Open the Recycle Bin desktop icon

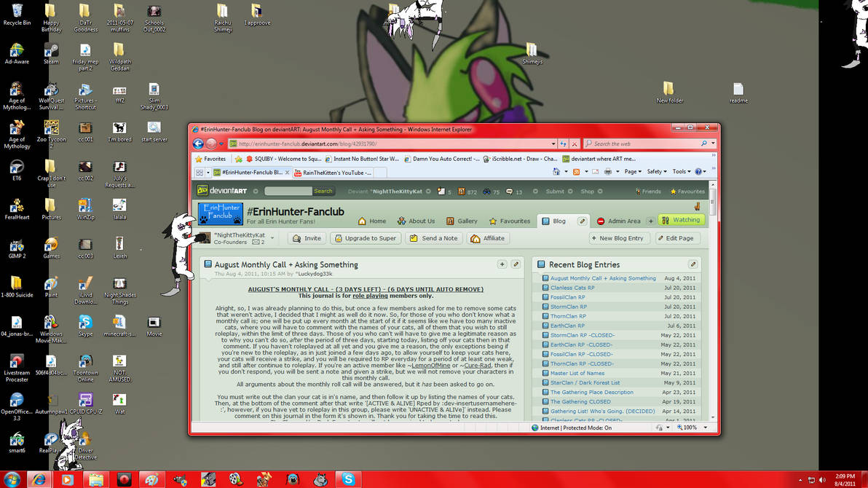pos(17,15)
